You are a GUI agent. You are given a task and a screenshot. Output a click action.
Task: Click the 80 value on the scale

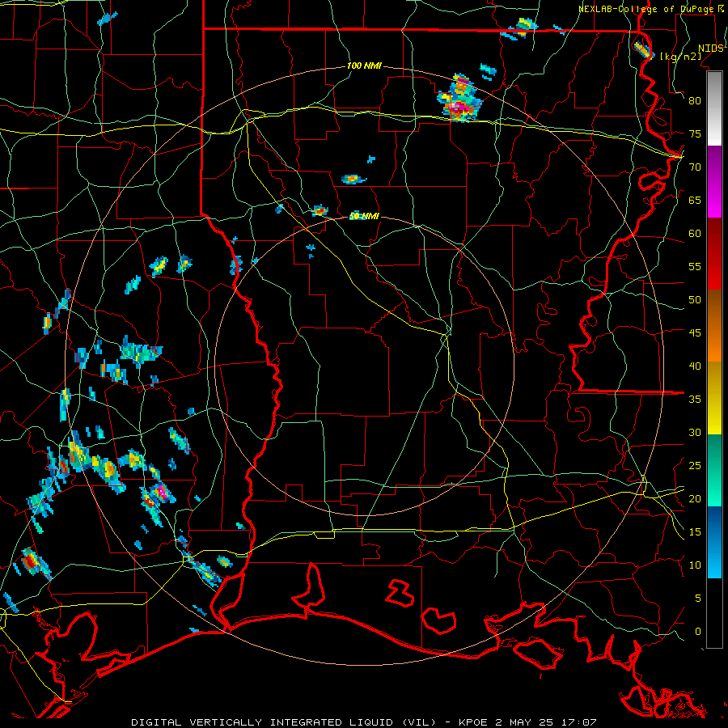point(695,101)
